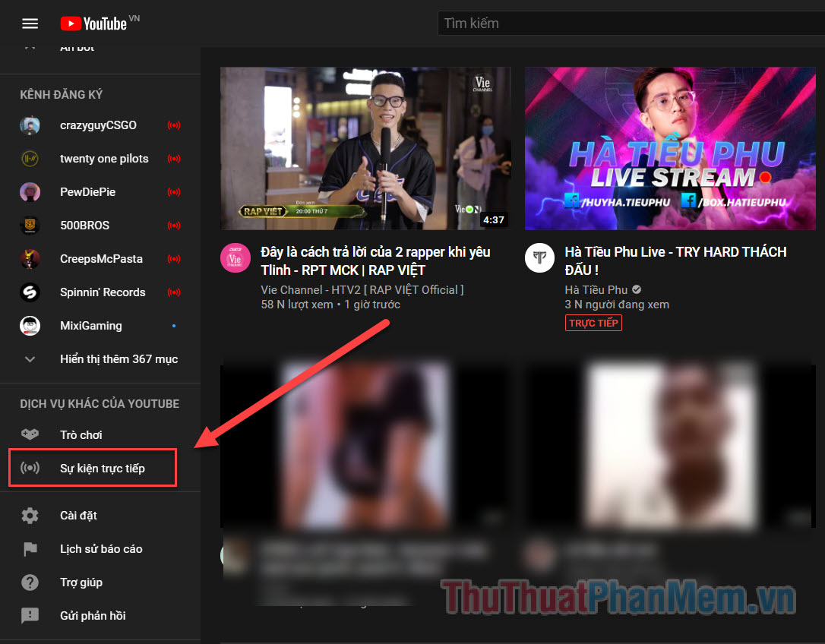Click live indicator next to twenty one pilots

[x=174, y=159]
